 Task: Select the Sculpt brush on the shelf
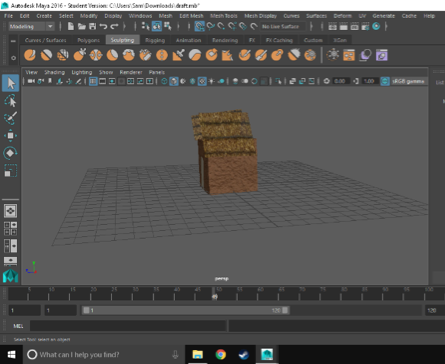point(30,55)
